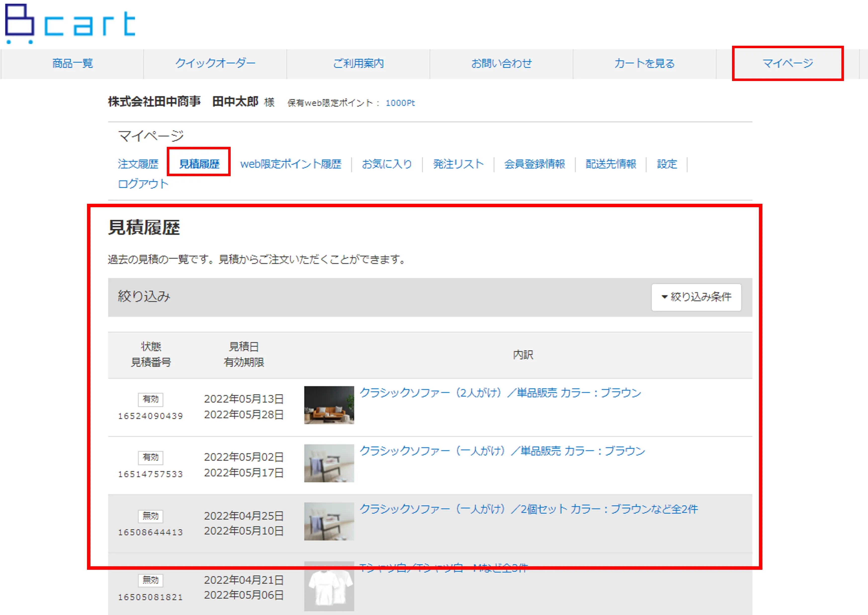
Task: Click the date 2022年04月25日
Action: tap(244, 516)
